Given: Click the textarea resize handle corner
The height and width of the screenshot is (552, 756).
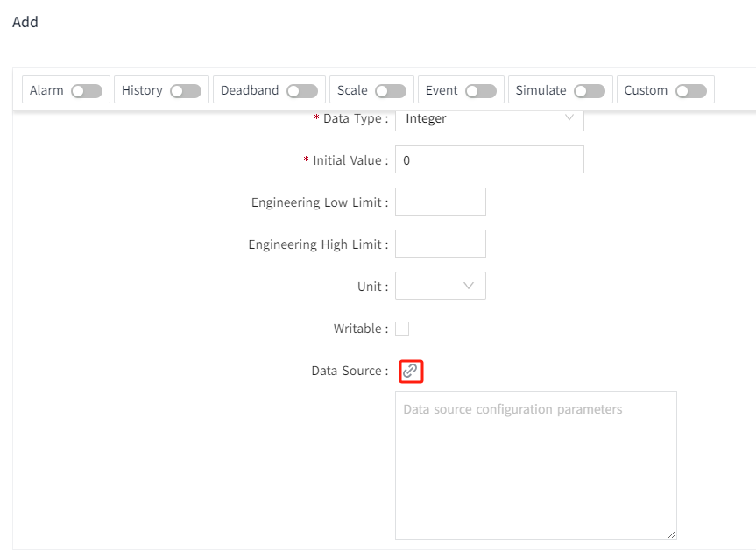Looking at the screenshot, I should point(671,534).
